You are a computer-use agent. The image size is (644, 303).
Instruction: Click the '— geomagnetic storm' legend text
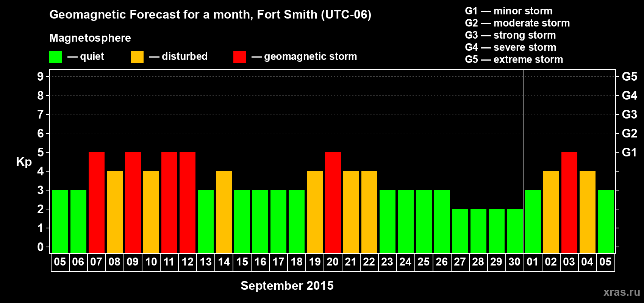pos(304,57)
